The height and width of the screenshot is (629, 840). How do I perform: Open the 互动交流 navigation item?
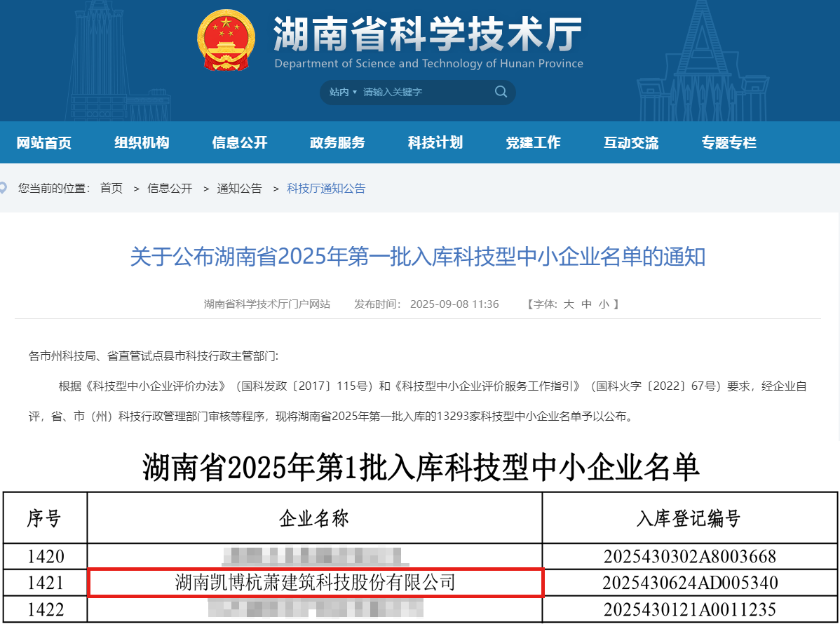(x=631, y=143)
